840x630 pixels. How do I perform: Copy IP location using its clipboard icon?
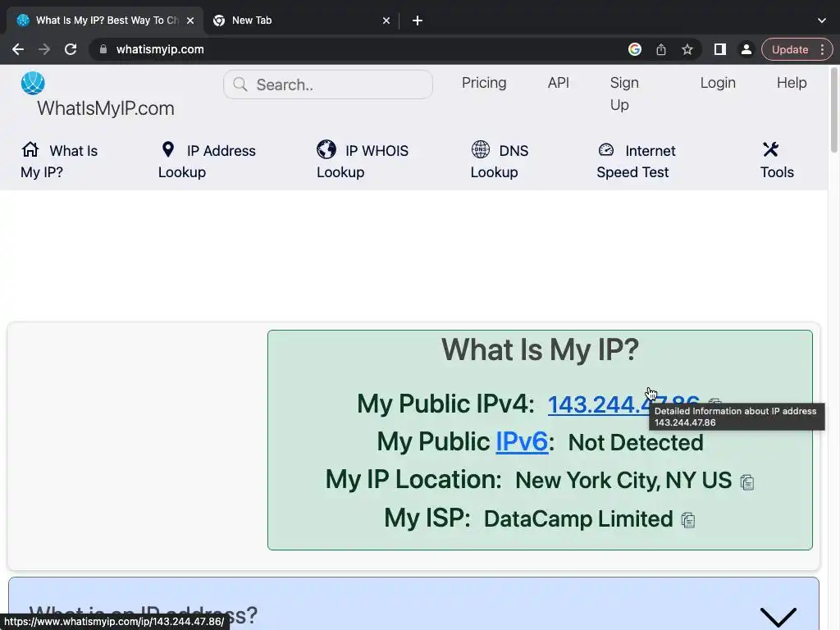click(x=746, y=482)
